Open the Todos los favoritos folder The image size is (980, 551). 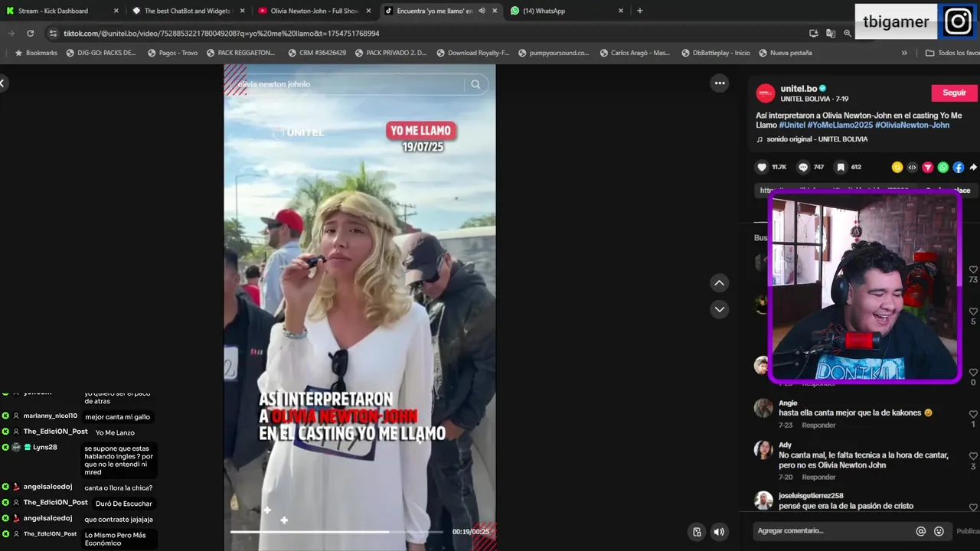click(952, 53)
